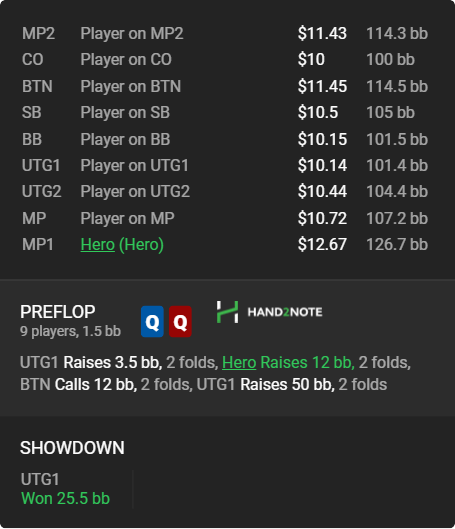
Task: Click the $12.67 Hero stack amount
Action: click(322, 244)
